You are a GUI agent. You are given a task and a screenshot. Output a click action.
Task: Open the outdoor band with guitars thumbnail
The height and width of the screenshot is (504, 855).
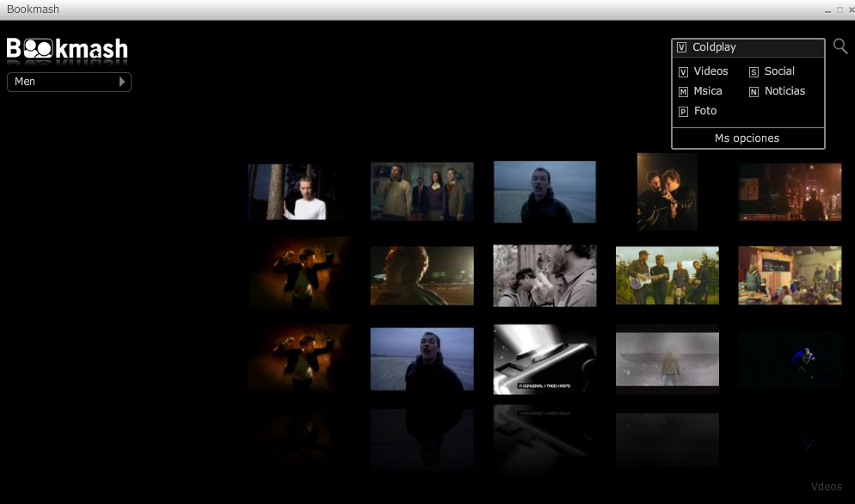[x=667, y=275]
